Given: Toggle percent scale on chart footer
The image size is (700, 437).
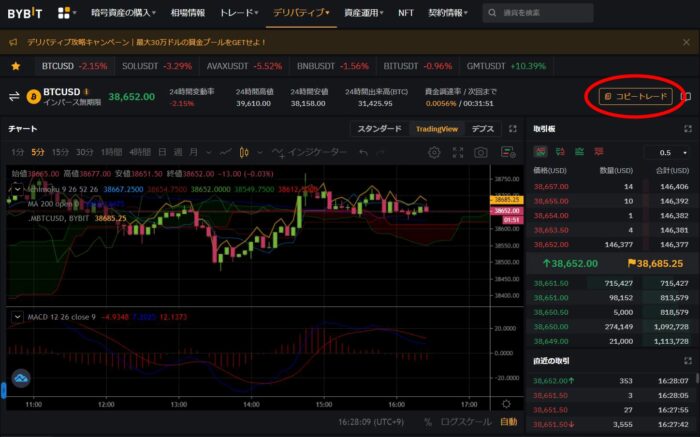Looking at the screenshot, I should (x=428, y=422).
